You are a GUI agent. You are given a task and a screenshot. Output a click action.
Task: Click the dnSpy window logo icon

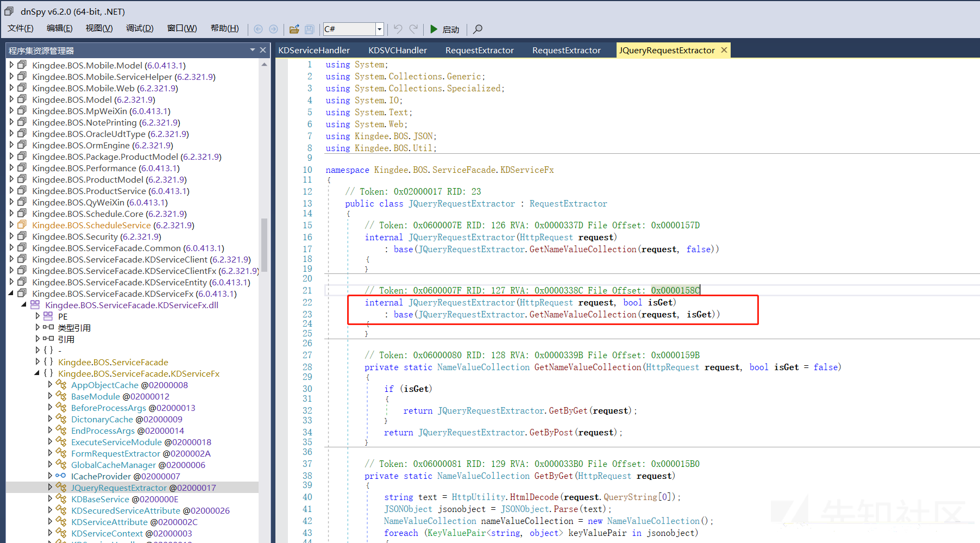click(x=9, y=11)
